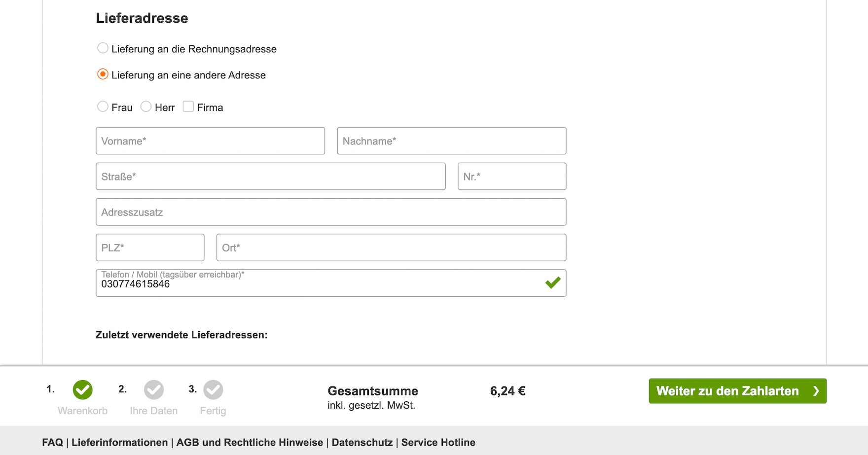Focus the Nachname input field
The height and width of the screenshot is (455, 868).
[451, 141]
